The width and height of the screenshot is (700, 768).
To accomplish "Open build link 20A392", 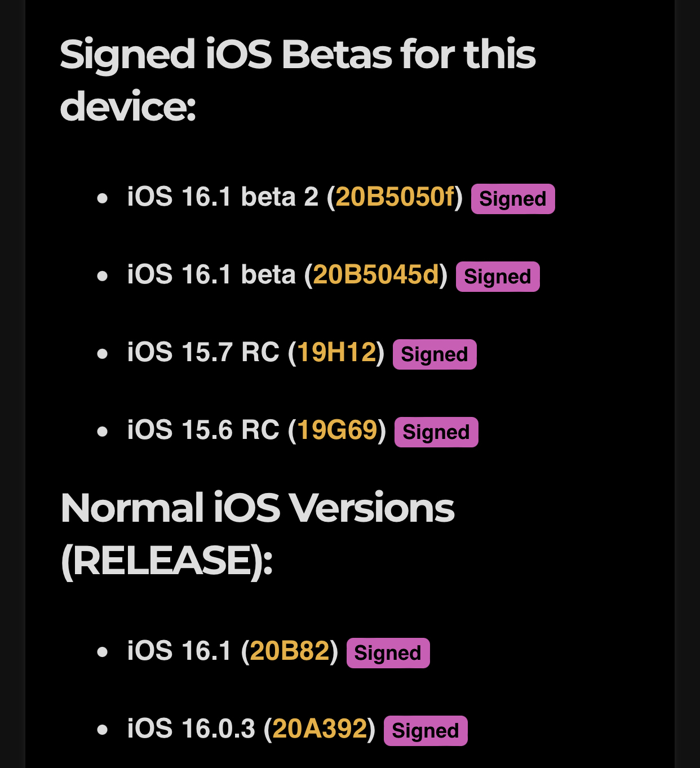I will [x=320, y=729].
